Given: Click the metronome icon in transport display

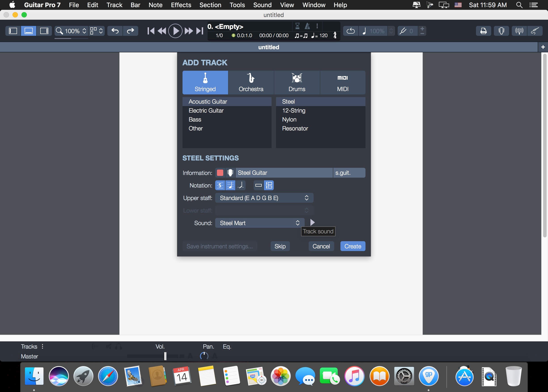Looking at the screenshot, I should point(307,26).
